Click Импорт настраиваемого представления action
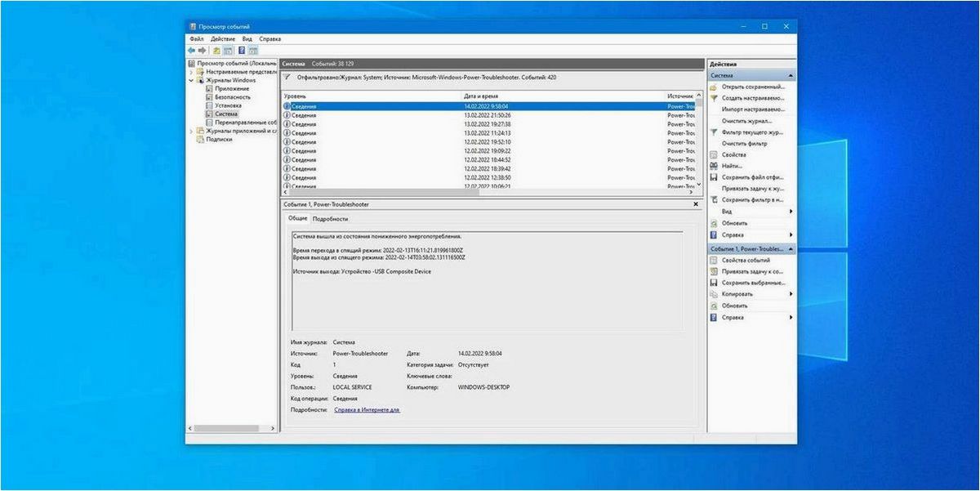980x491 pixels. 753,109
